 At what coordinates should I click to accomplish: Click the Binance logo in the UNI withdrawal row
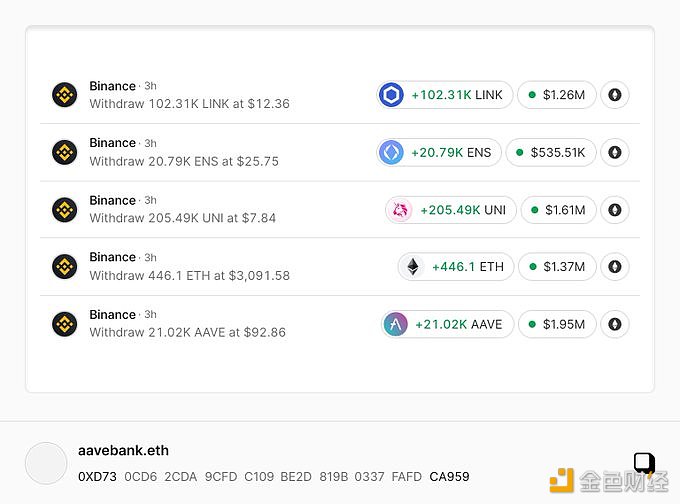tap(65, 209)
